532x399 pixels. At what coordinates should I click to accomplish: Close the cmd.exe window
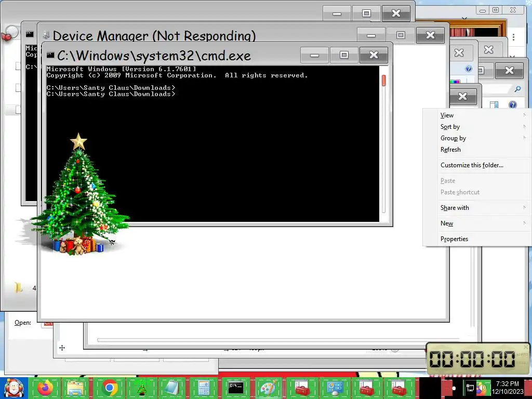(x=374, y=55)
